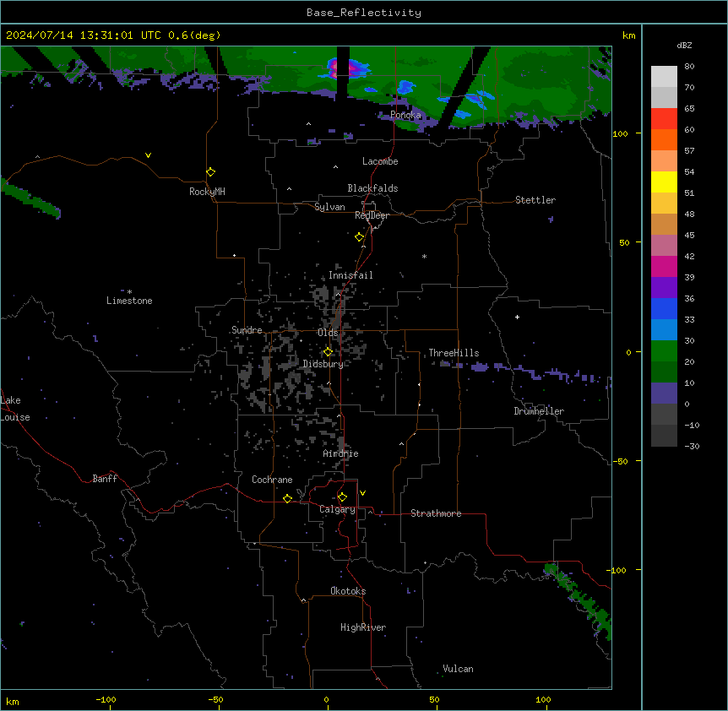Click the Base_Reflectivity title

click(364, 13)
